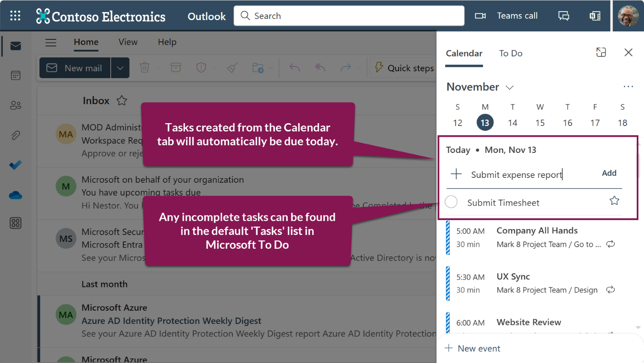Mark Submit Timesheet task as complete
Image resolution: width=644 pixels, height=363 pixels.
451,202
